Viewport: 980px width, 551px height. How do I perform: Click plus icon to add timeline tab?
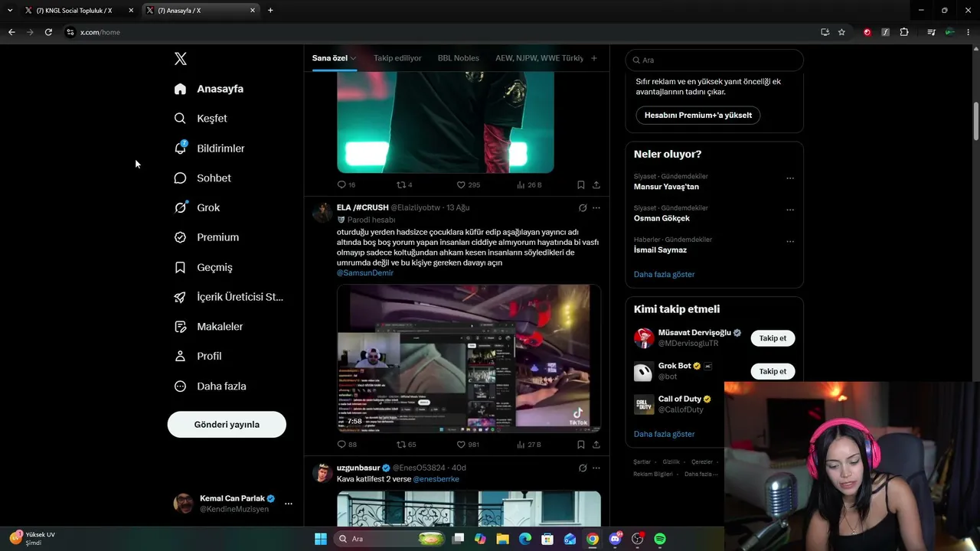[x=594, y=58]
